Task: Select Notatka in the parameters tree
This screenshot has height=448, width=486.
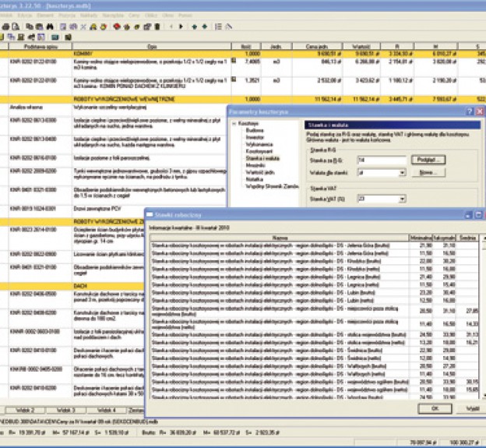Action: coord(255,179)
